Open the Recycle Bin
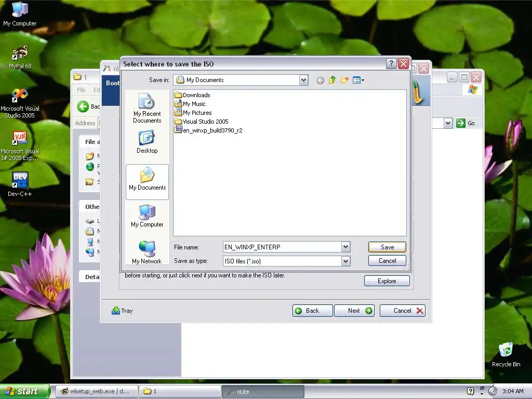This screenshot has width=532, height=399. 506,354
